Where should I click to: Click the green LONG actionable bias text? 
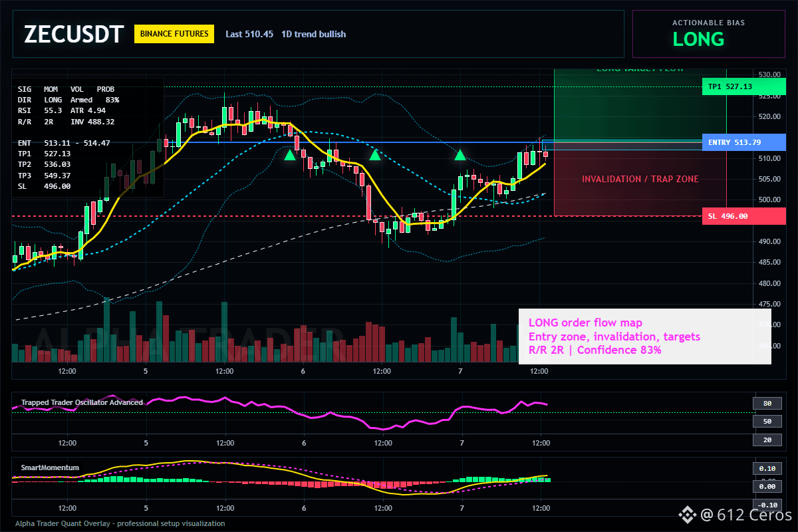tap(698, 39)
